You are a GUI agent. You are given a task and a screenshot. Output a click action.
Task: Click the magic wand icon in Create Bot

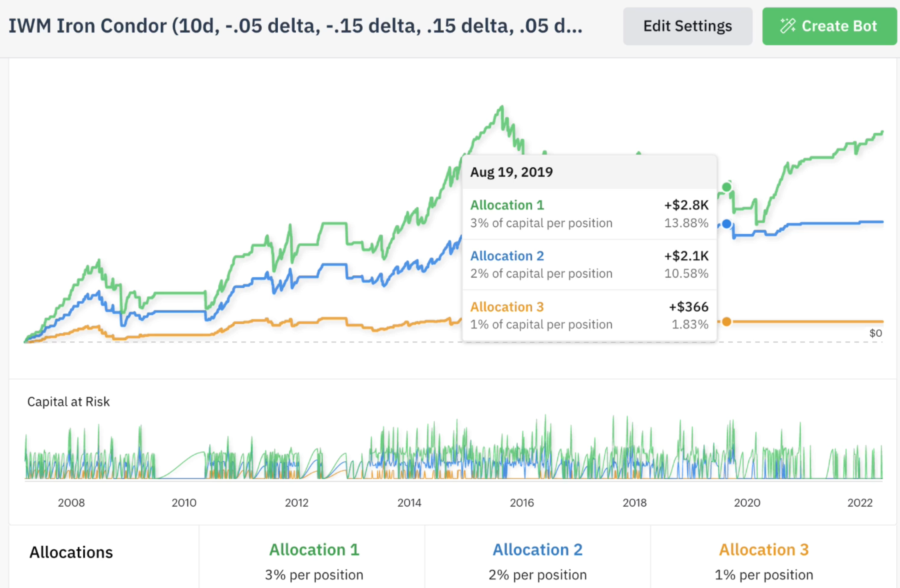click(x=787, y=26)
